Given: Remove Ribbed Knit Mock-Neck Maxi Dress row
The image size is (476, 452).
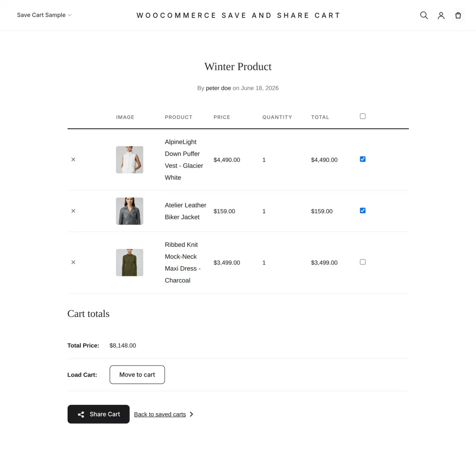Looking at the screenshot, I should (73, 262).
